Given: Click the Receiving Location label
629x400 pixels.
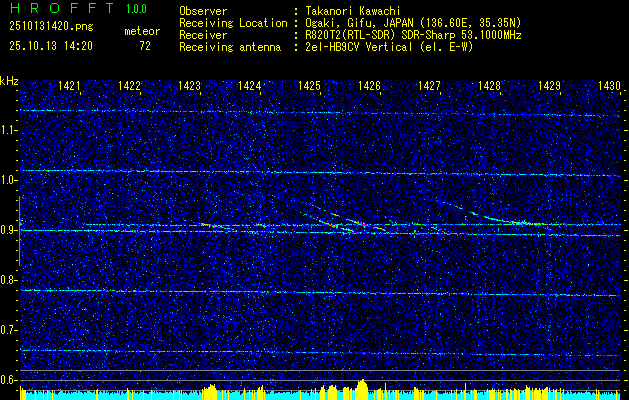Looking at the screenshot, I should click(233, 23).
